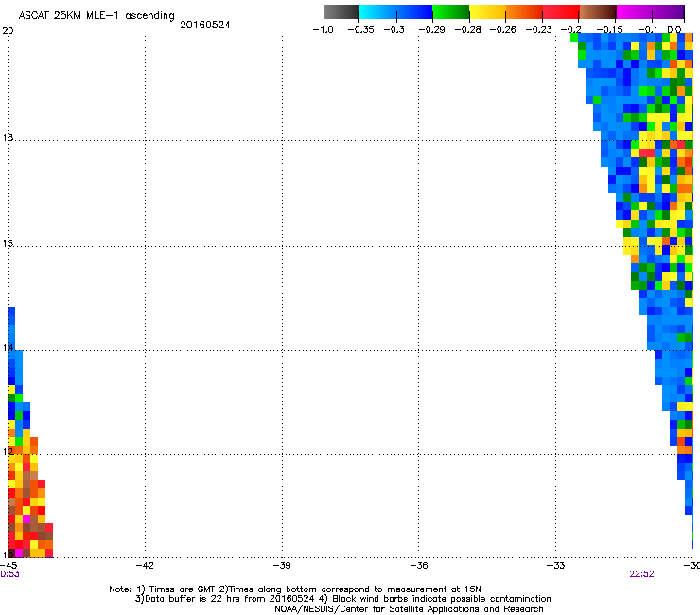Viewport: 700px width, 615px height.
Task: Click the date label 20160524
Action: tap(205, 25)
